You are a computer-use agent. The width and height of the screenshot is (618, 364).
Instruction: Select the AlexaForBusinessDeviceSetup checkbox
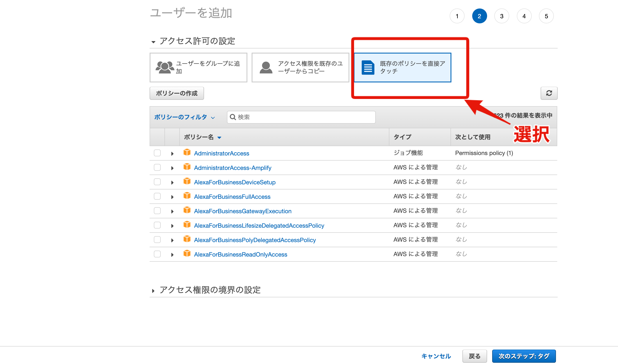157,182
